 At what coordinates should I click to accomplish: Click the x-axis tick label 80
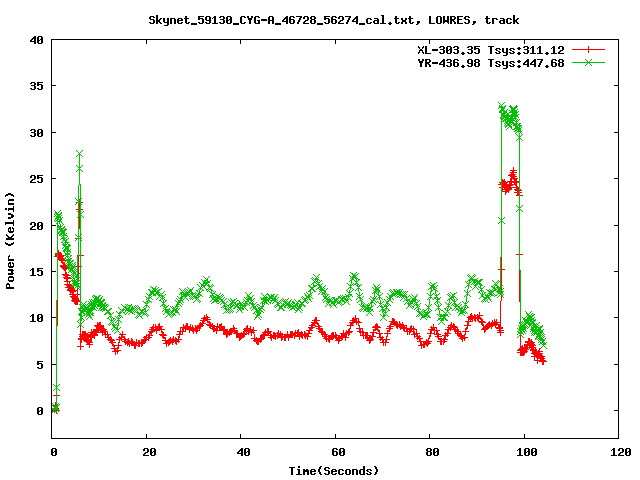pyautogui.click(x=432, y=452)
